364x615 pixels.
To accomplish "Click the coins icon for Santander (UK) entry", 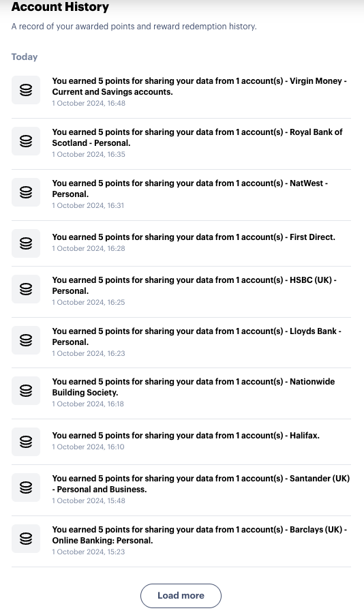I will coord(26,487).
